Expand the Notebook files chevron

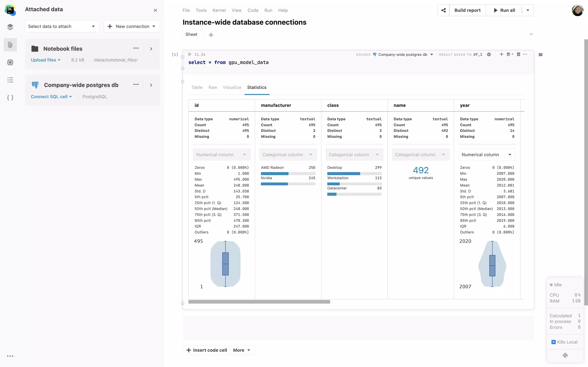(151, 49)
